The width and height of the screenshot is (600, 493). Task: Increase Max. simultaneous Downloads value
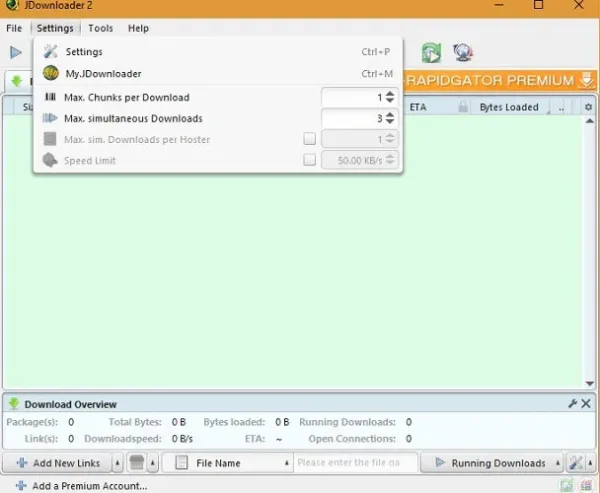coord(390,115)
